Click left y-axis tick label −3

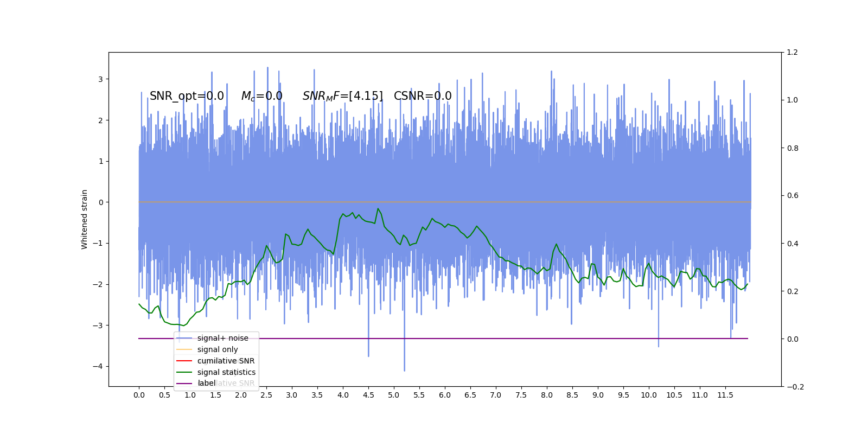[x=98, y=325]
